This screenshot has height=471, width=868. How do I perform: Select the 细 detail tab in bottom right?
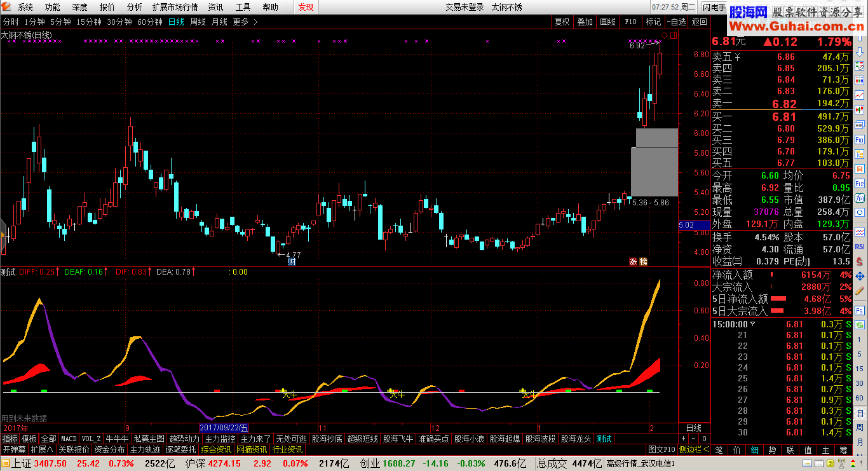click(755, 450)
